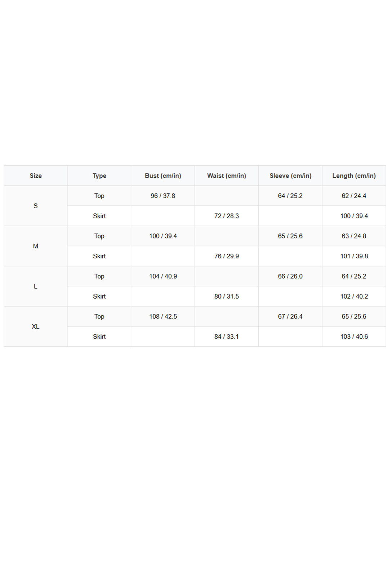392x588 pixels.
Task: Click the Size column header
Action: [x=36, y=176]
